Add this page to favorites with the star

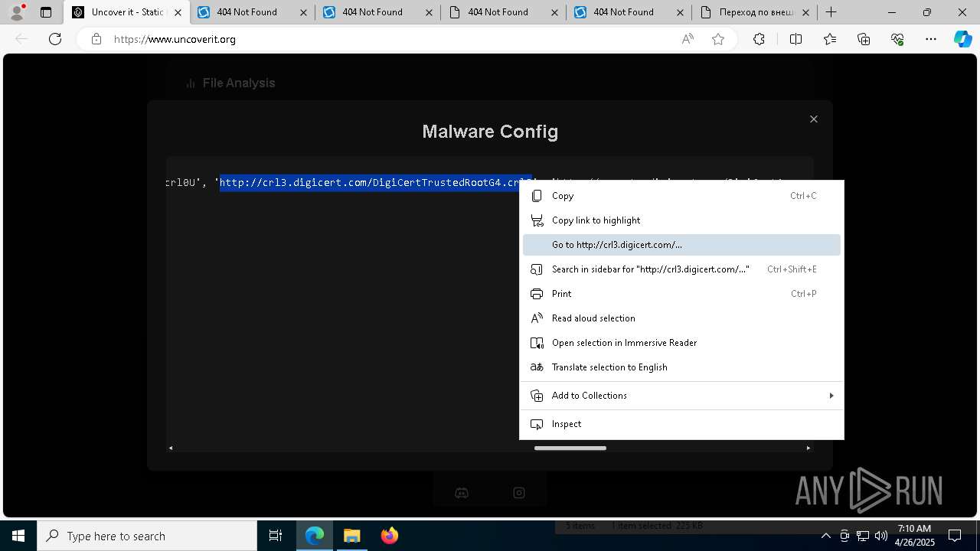[718, 39]
